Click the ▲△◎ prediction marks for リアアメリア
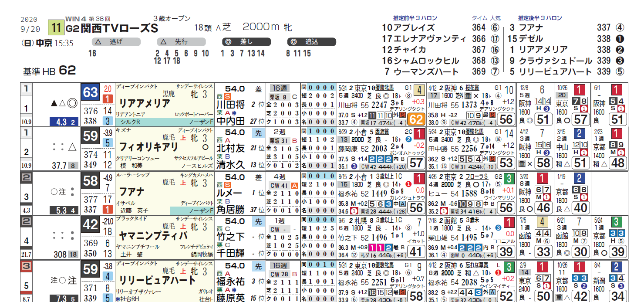Screen dimensions: 644x302 (x=63, y=103)
